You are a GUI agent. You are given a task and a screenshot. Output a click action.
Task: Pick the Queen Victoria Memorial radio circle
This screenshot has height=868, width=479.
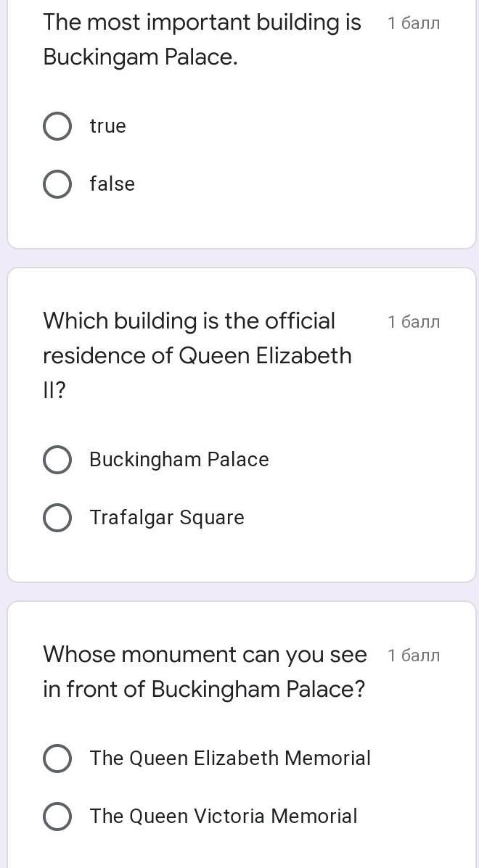(x=57, y=817)
